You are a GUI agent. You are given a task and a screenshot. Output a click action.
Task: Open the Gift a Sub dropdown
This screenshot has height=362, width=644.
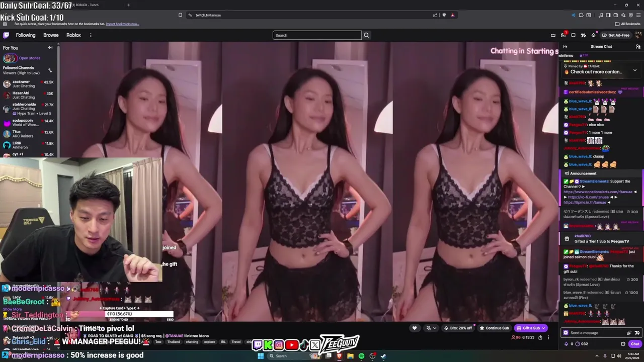click(531, 328)
